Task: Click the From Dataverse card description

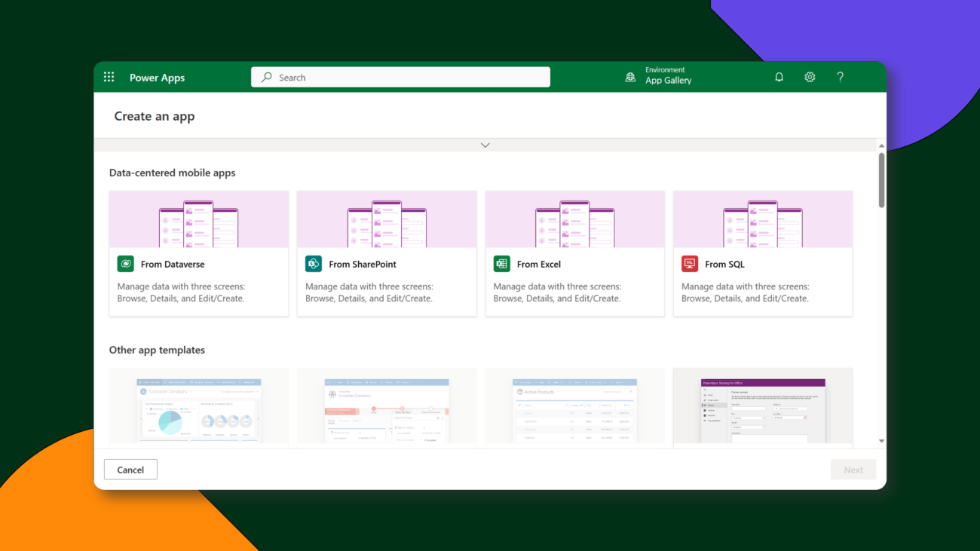Action: [x=181, y=292]
